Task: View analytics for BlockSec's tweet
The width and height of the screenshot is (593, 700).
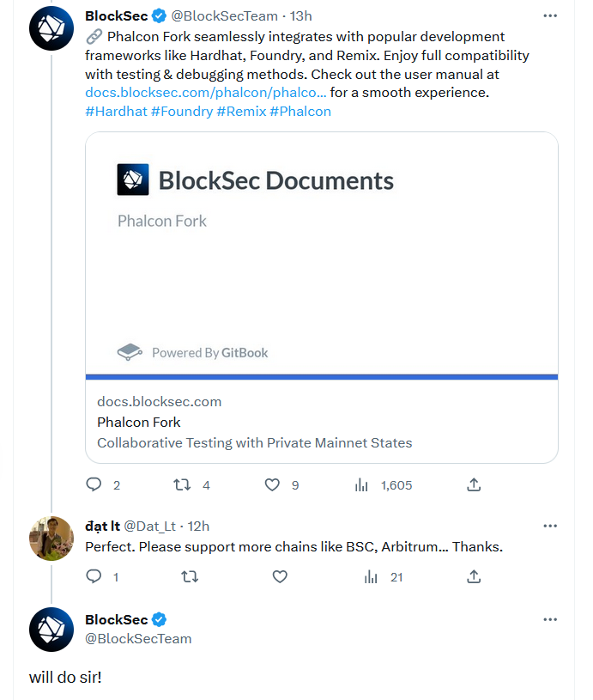Action: coord(361,484)
